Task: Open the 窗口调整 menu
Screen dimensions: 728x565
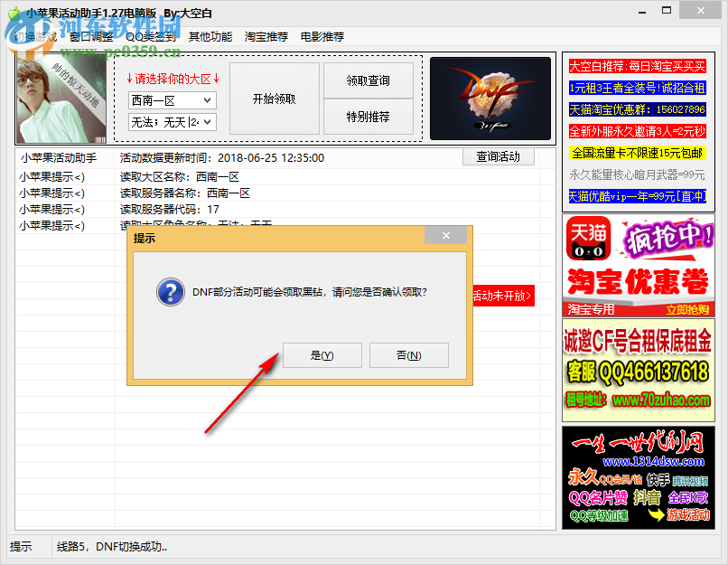Action: coord(91,37)
